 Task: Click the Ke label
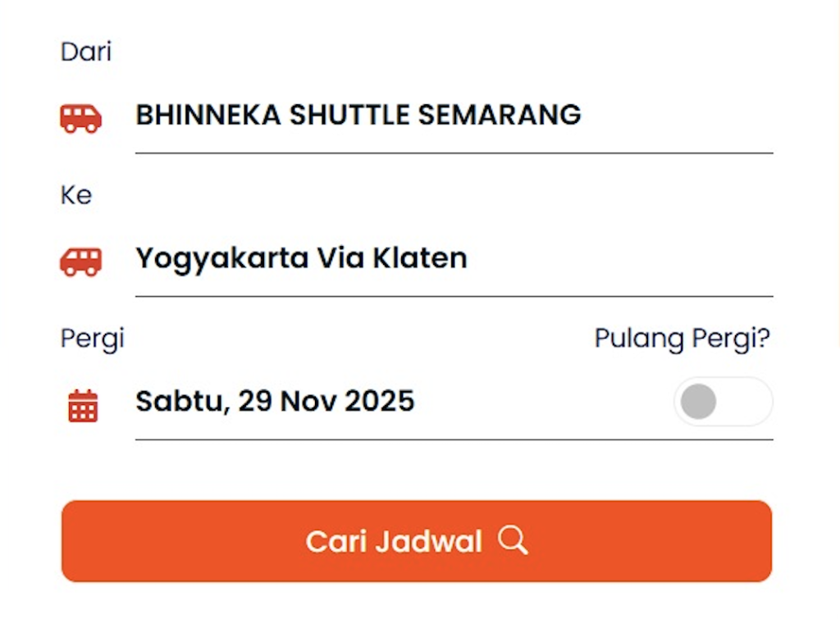[x=76, y=195]
